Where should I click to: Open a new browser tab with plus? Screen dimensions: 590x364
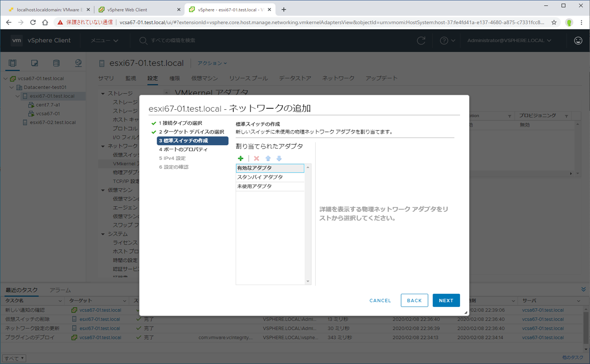[x=284, y=9]
